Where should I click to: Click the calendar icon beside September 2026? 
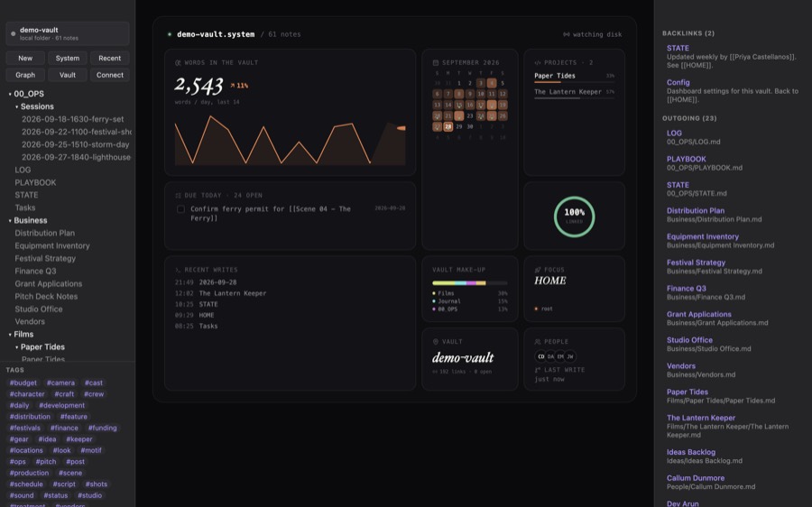pyautogui.click(x=436, y=62)
